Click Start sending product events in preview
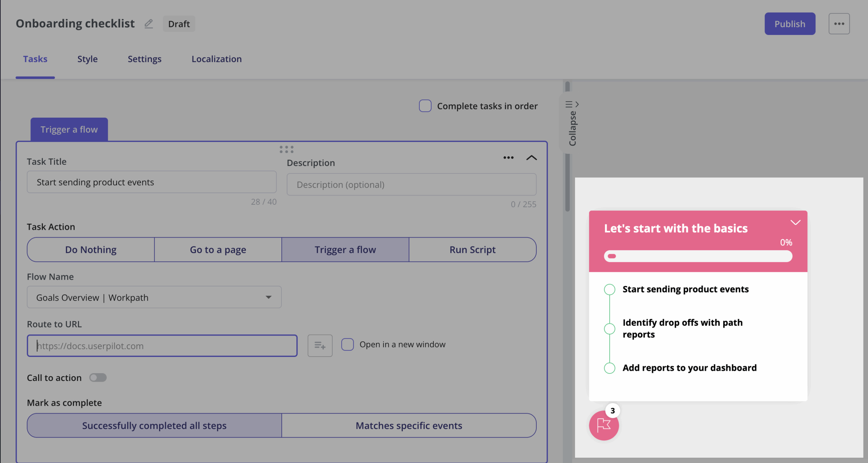 (685, 289)
